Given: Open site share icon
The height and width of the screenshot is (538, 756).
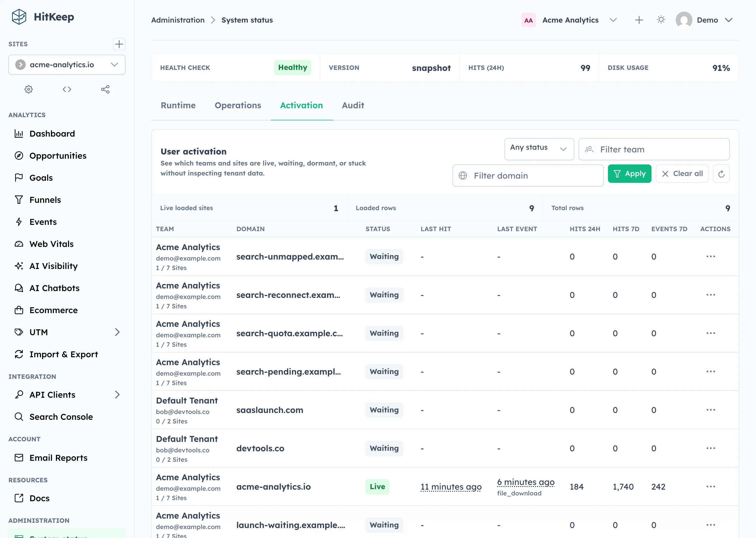Looking at the screenshot, I should [105, 89].
